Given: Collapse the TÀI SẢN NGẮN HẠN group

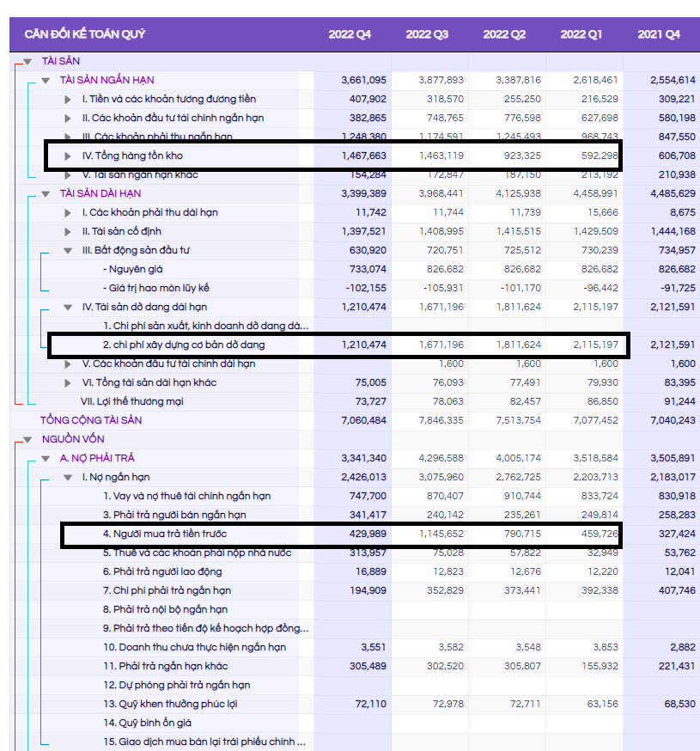Looking at the screenshot, I should [46, 81].
